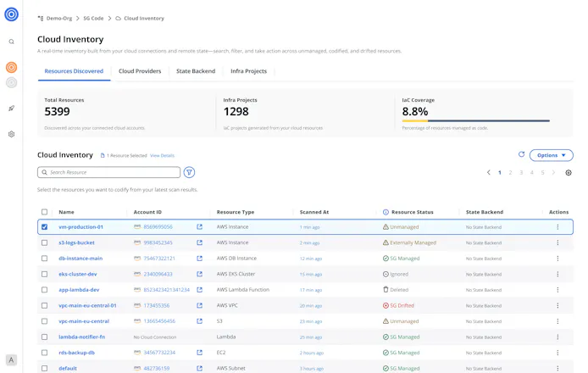Screen dimensions: 588x373
Task: Click the 1298 Infra Projects value
Action: click(x=236, y=111)
